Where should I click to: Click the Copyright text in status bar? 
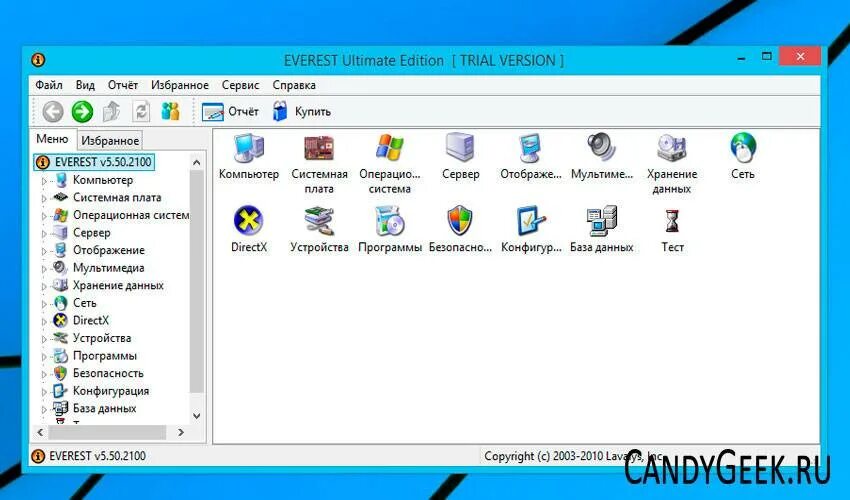click(x=574, y=456)
